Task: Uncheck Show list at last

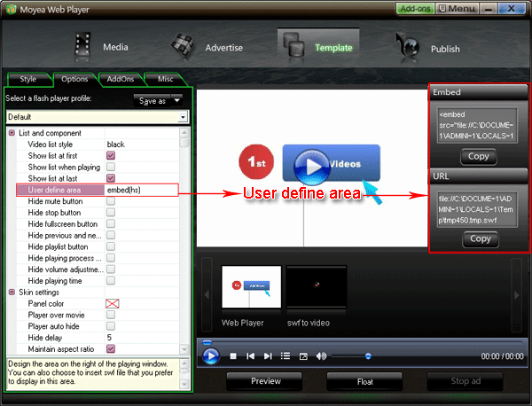Action: coord(111,178)
